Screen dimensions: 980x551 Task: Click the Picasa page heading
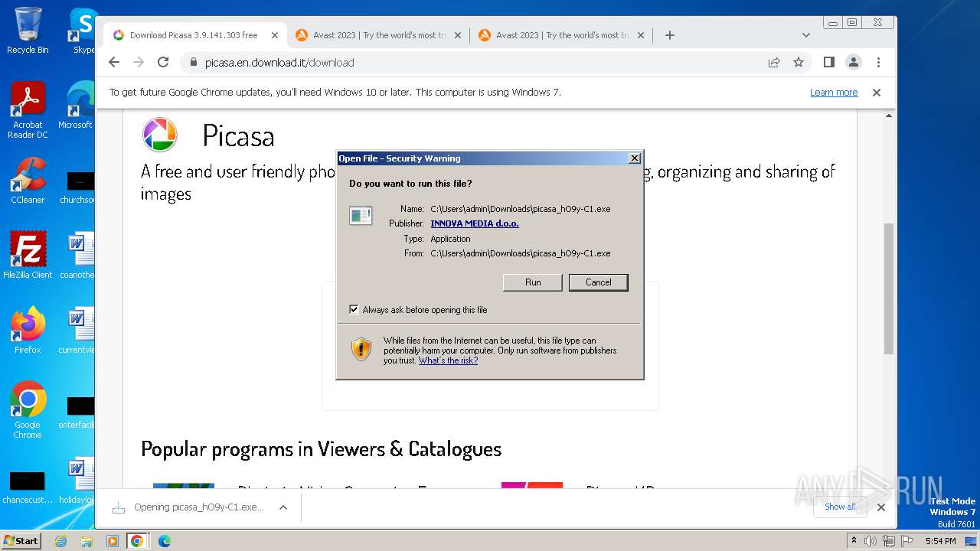pyautogui.click(x=238, y=136)
